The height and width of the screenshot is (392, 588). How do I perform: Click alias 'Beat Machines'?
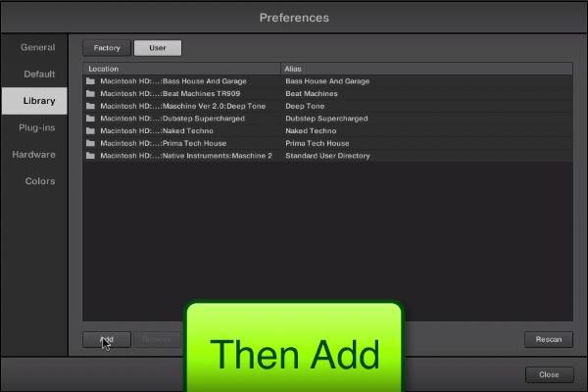[x=312, y=93]
